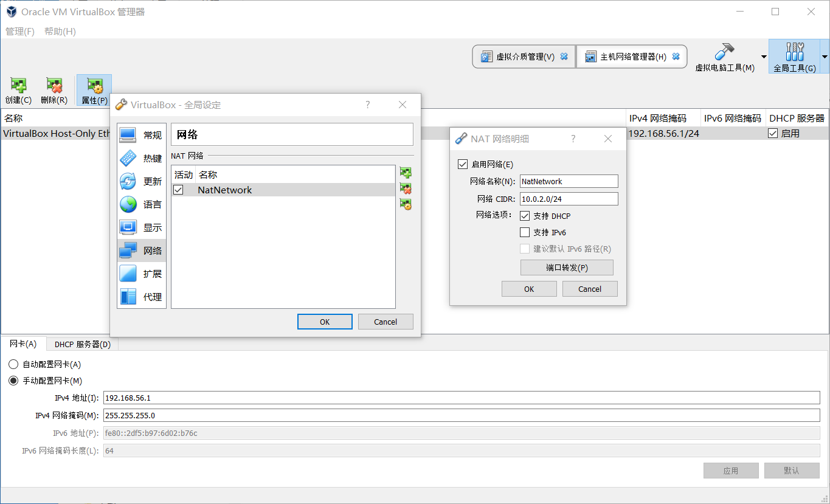Toggle Enable Network (启用网络) checkbox
This screenshot has height=504, width=830.
(x=462, y=164)
